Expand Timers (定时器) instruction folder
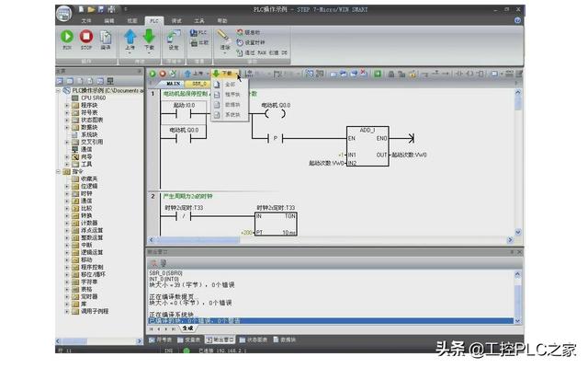 coord(67,296)
